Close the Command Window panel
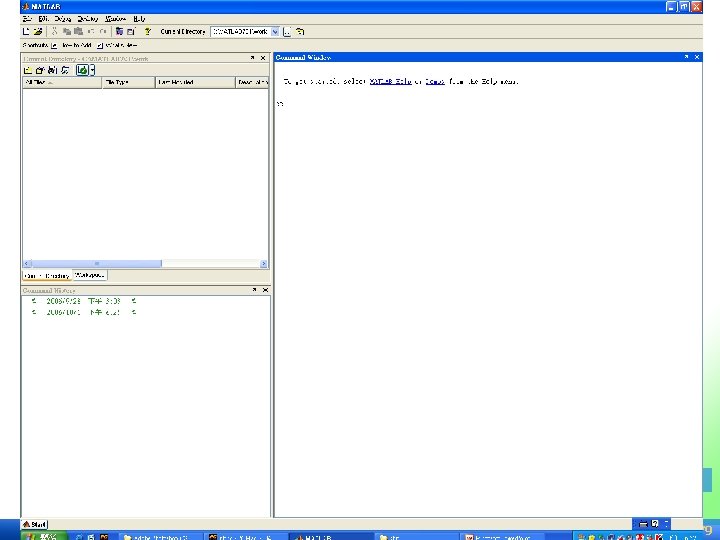The image size is (720, 540). [697, 57]
